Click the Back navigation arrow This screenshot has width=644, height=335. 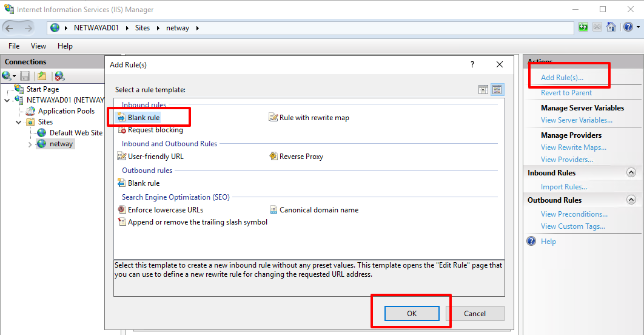[x=10, y=28]
